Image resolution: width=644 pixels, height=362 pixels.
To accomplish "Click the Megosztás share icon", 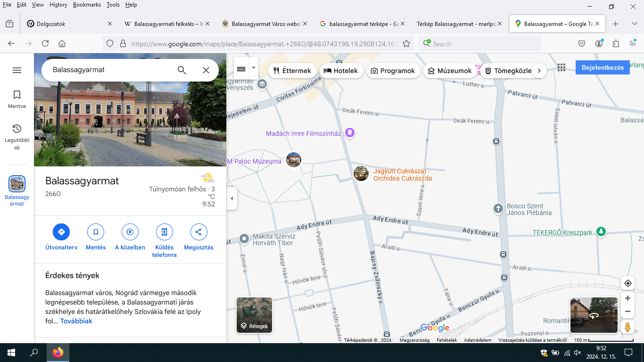I will coord(198,232).
